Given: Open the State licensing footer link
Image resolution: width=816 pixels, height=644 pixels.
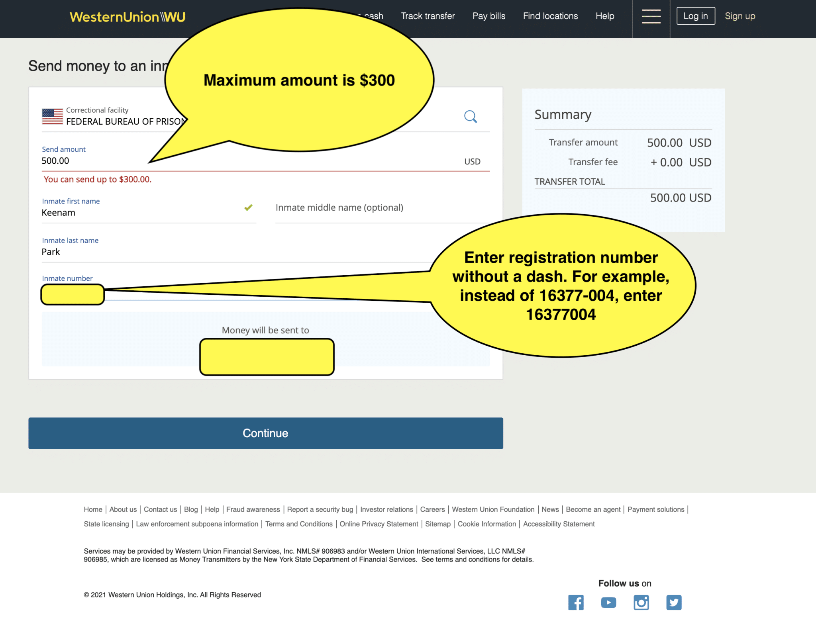Looking at the screenshot, I should pos(106,524).
